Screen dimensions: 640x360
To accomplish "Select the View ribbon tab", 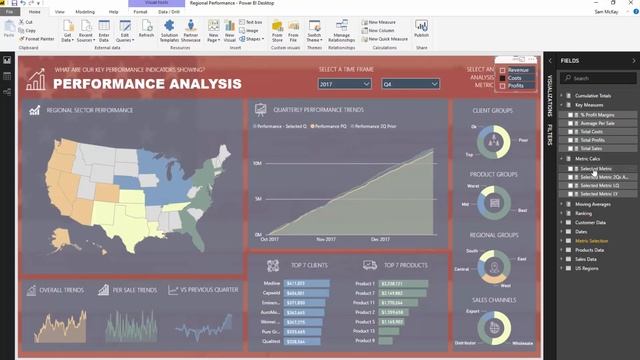I will tap(60, 12).
